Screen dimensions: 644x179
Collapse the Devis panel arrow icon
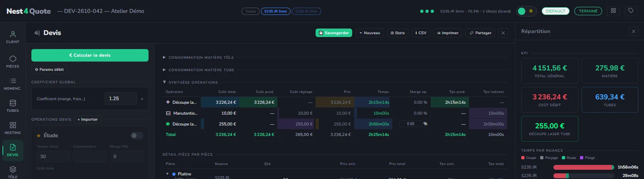tap(37, 33)
